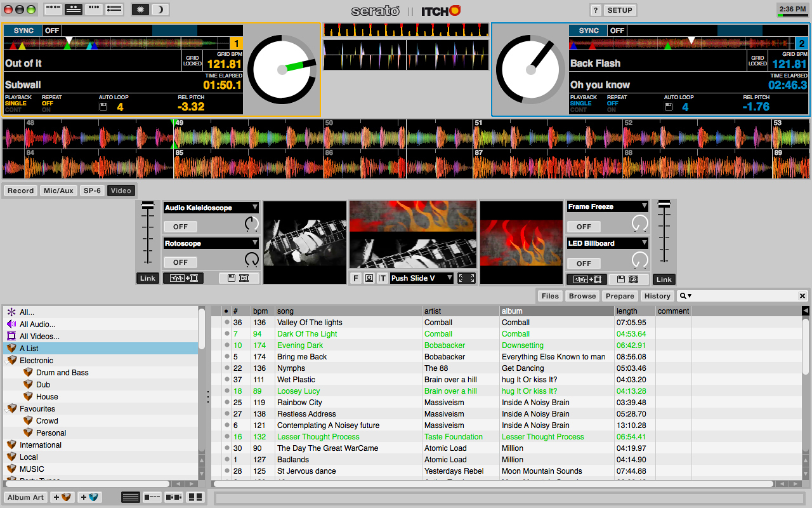Open the SETUP screen

coord(620,10)
